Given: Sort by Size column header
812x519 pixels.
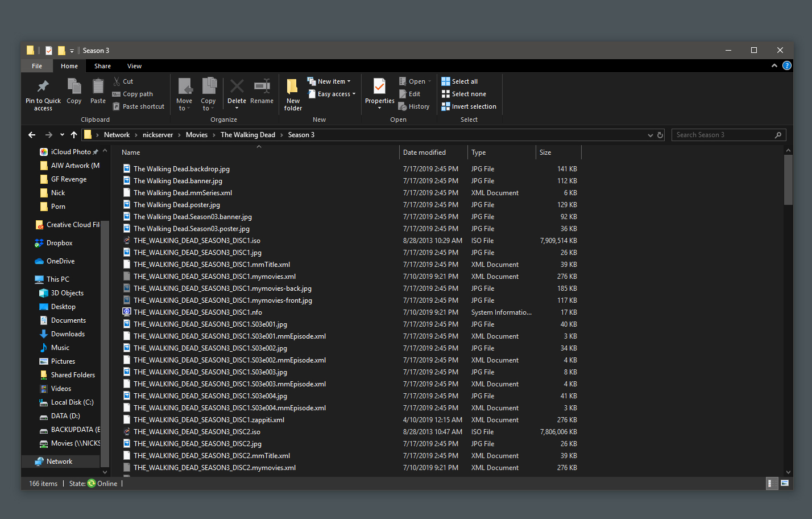Looking at the screenshot, I should [x=558, y=153].
